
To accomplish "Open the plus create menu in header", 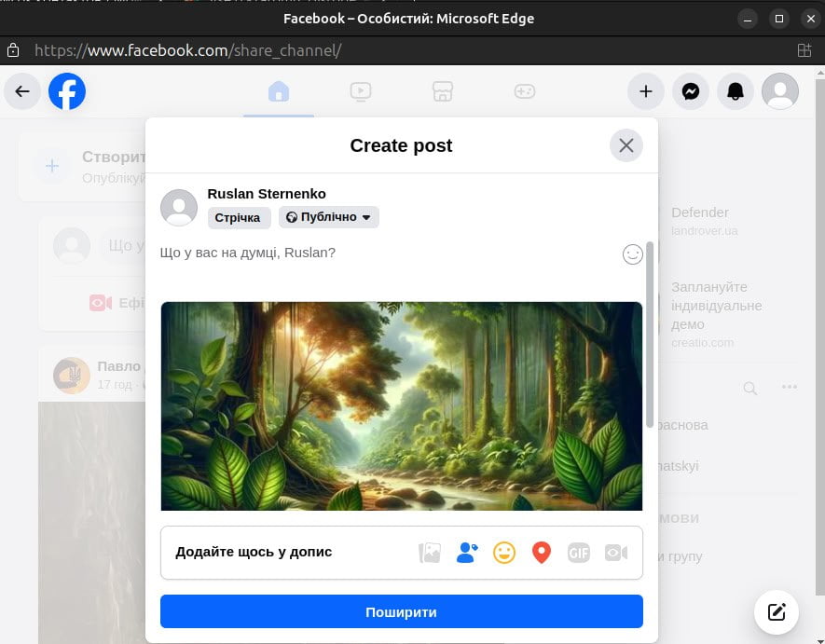I will pyautogui.click(x=645, y=91).
